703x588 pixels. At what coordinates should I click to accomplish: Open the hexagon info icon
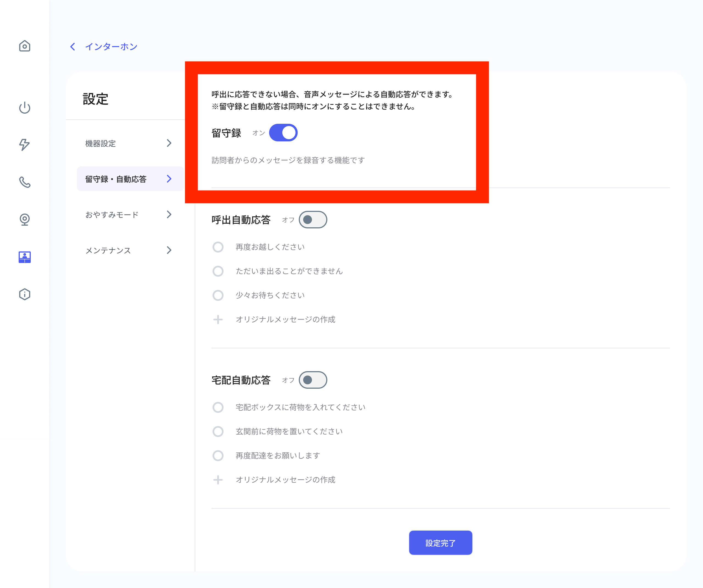[x=24, y=295]
